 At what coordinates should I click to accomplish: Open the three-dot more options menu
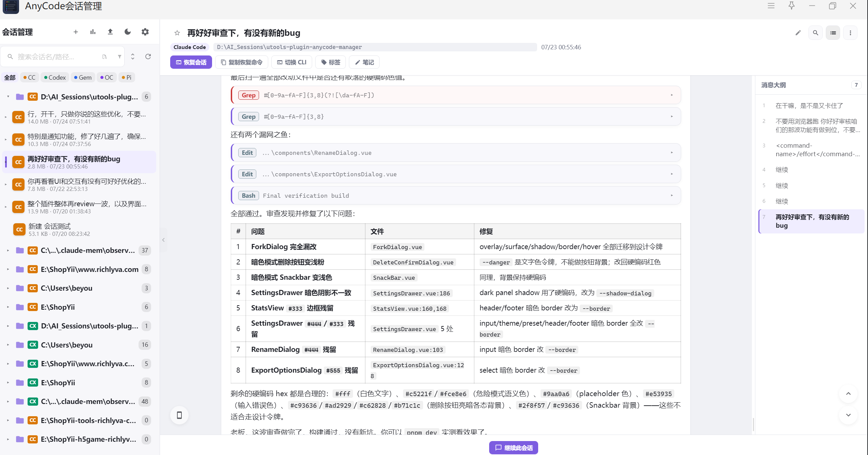click(x=850, y=33)
